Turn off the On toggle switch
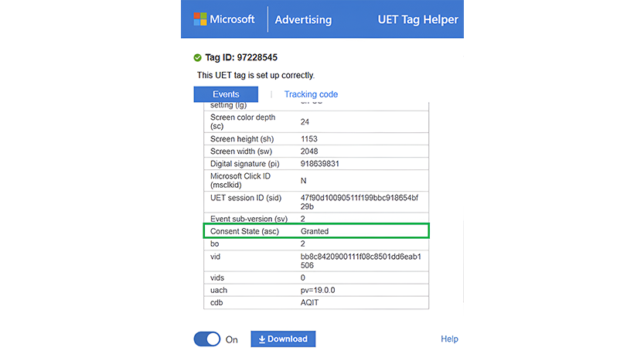This screenshot has width=644, height=361. pos(207,339)
